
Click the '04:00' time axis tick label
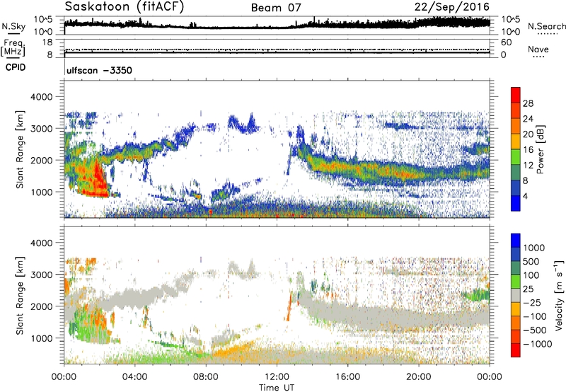tap(135, 377)
